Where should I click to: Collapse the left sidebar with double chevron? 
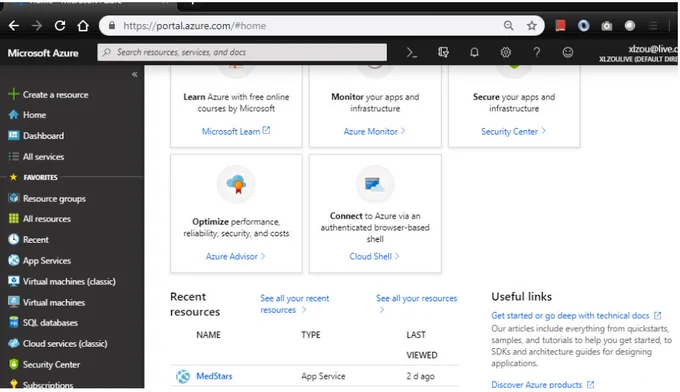tap(135, 74)
